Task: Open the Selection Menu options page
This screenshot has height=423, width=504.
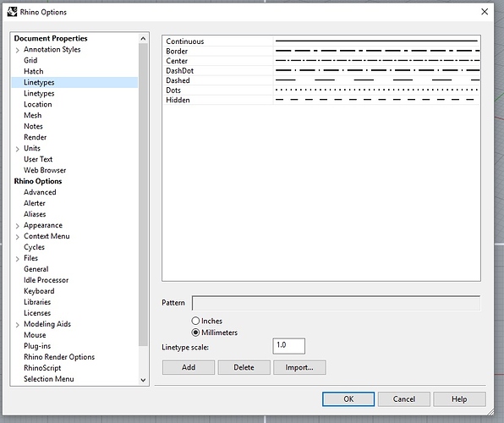Action: point(49,379)
